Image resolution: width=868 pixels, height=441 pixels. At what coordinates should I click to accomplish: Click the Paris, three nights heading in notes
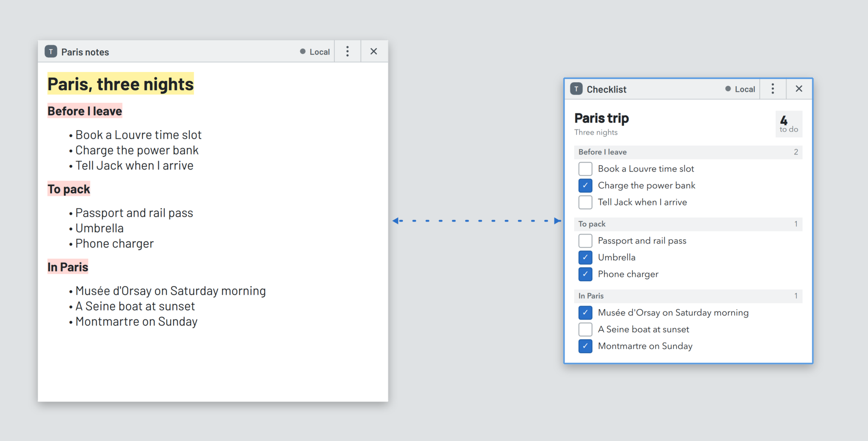(121, 84)
